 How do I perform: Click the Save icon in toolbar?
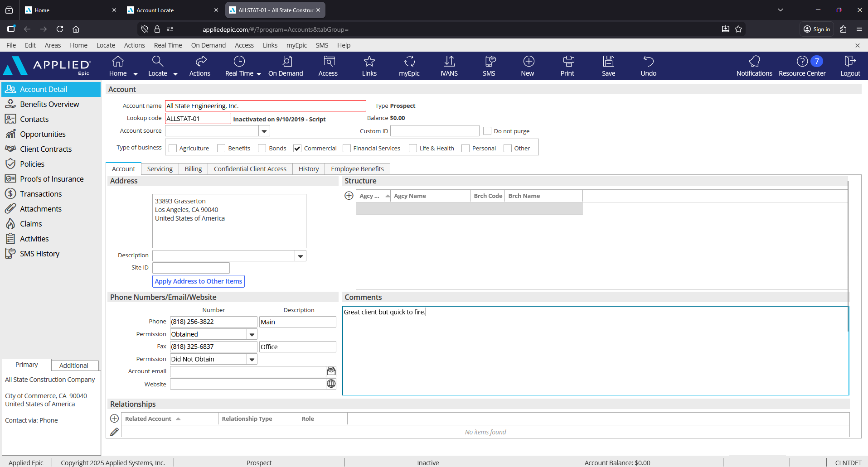[608, 66]
